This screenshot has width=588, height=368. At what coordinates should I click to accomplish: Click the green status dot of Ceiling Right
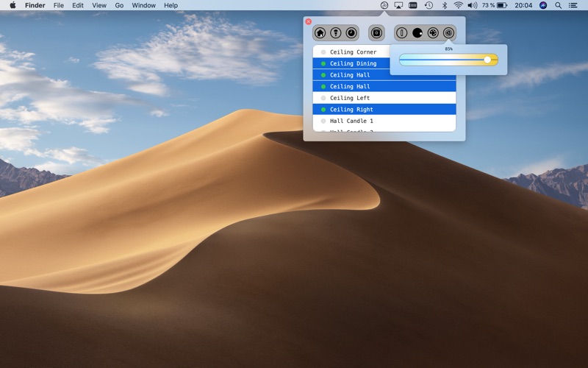(x=323, y=110)
